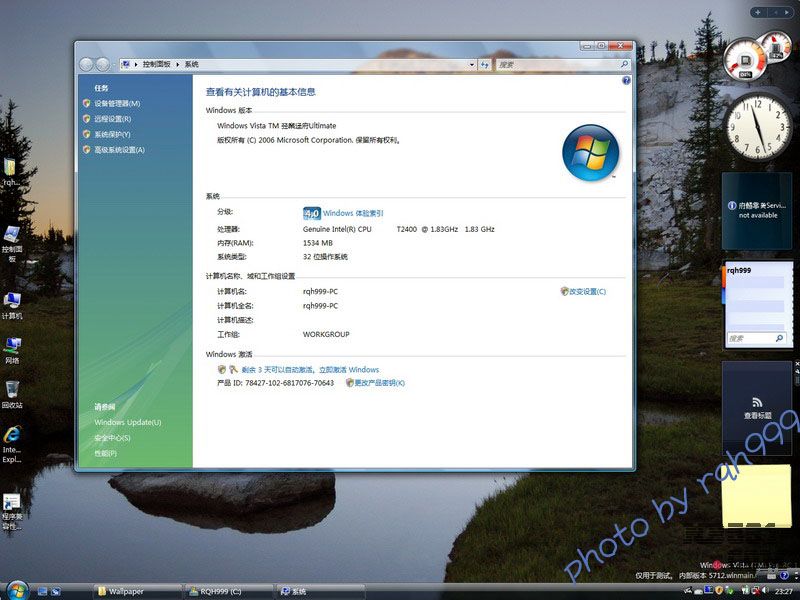Image resolution: width=800 pixels, height=600 pixels.
Task: Click the analog clock gadget
Action: tap(757, 127)
